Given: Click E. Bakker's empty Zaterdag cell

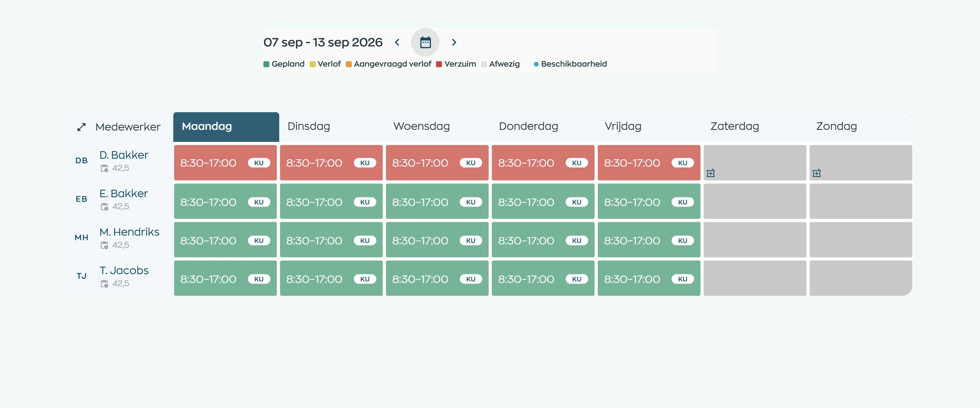Looking at the screenshot, I should tap(755, 201).
